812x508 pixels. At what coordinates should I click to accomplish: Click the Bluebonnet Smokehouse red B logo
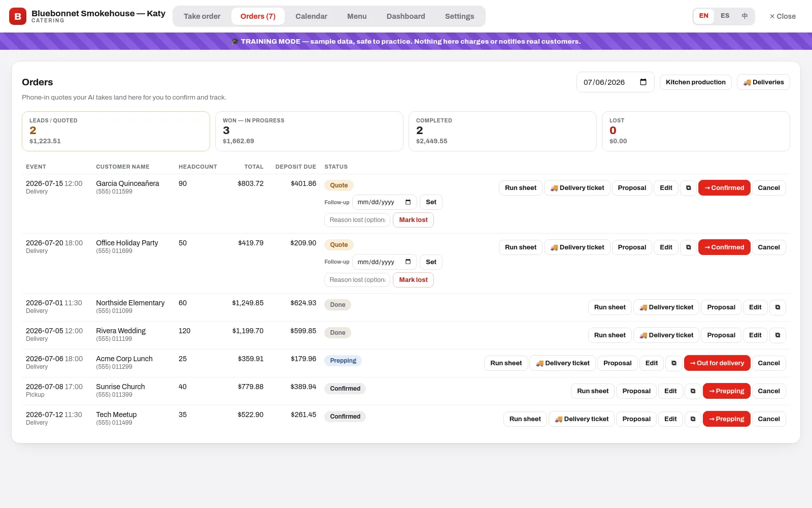point(18,16)
